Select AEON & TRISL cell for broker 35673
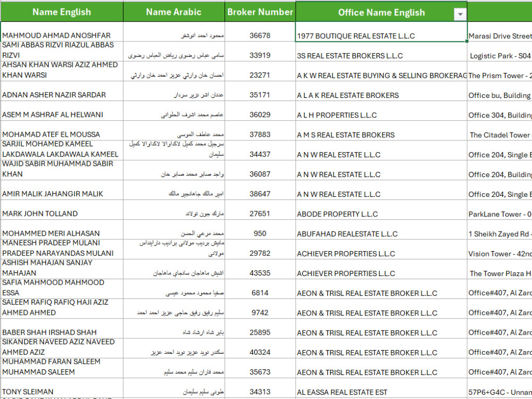The height and width of the screenshot is (399, 532). pos(381,368)
